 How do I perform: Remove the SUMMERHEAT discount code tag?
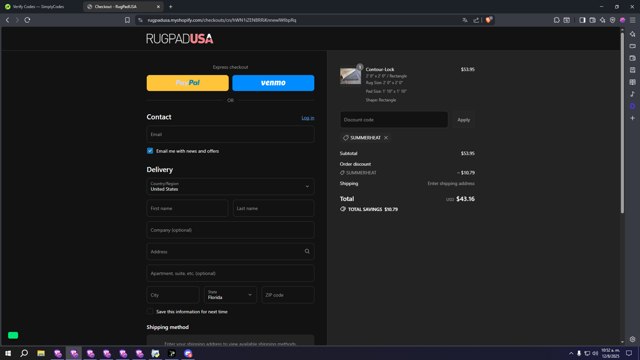386,138
